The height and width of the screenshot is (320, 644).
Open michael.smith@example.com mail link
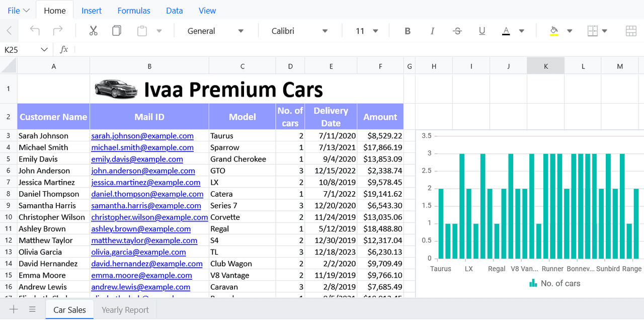(142, 147)
